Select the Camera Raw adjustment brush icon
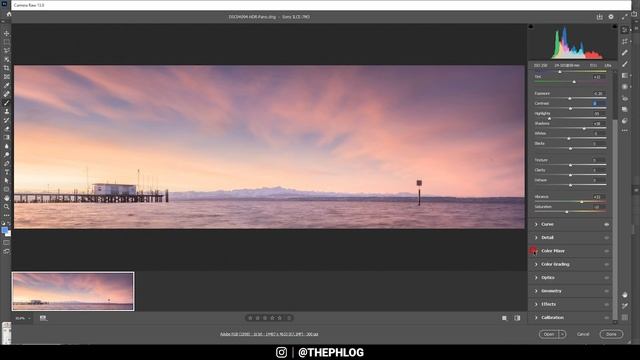640x360 pixels. [x=624, y=64]
